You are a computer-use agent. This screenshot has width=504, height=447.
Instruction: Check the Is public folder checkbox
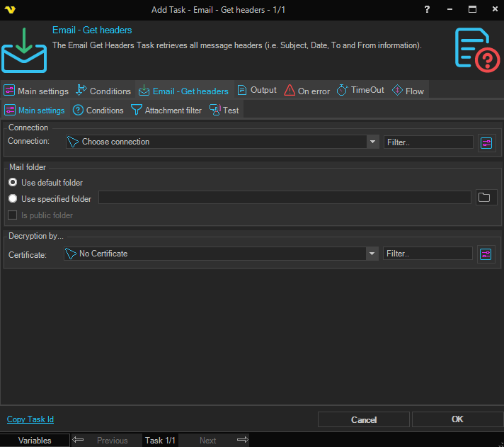pyautogui.click(x=13, y=215)
